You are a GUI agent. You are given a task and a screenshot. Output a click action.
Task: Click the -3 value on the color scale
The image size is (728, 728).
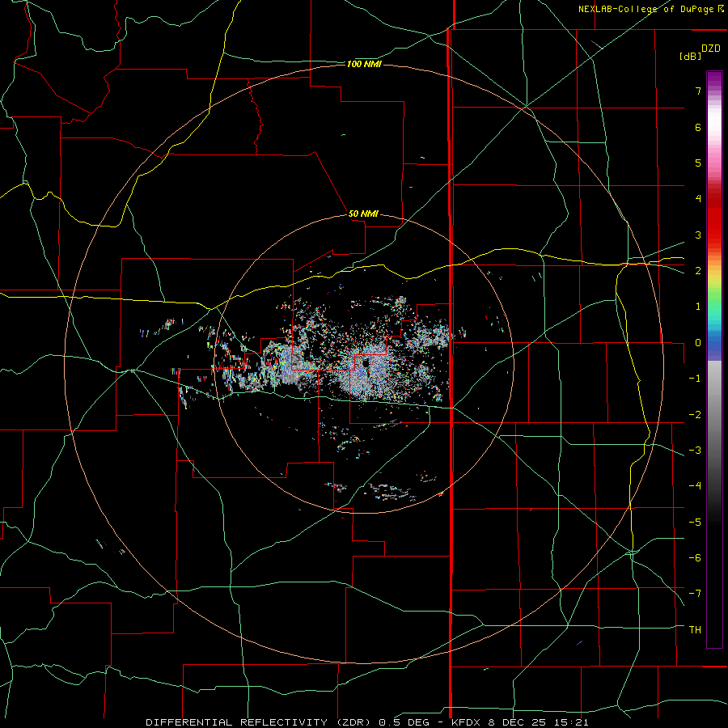(x=695, y=451)
